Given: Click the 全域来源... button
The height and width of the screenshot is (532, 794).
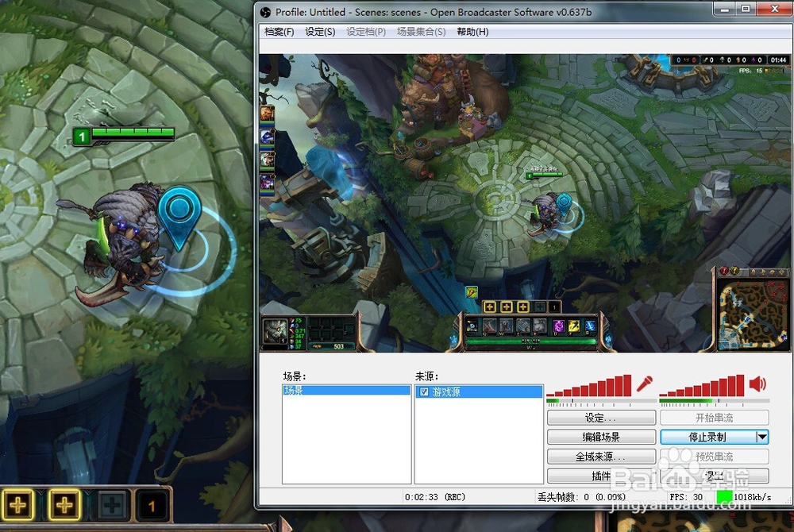Looking at the screenshot, I should 601,457.
